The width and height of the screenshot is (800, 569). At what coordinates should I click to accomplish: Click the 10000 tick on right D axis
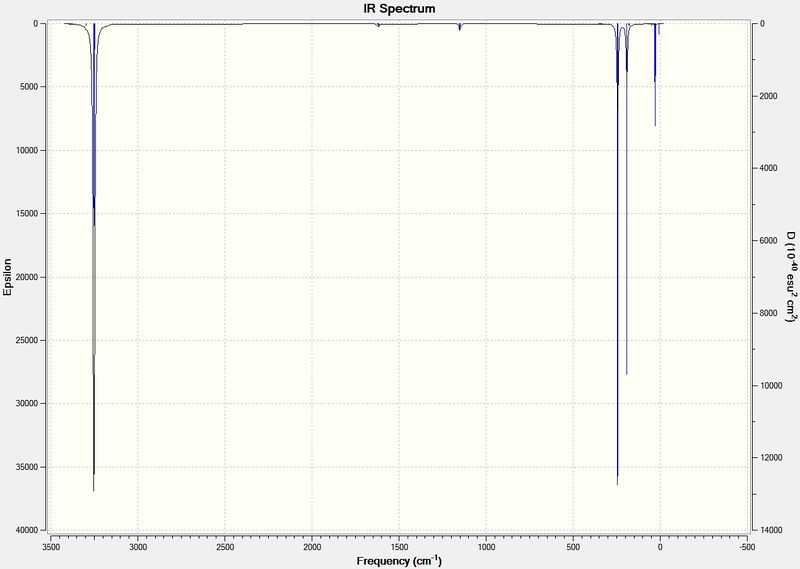click(x=770, y=385)
